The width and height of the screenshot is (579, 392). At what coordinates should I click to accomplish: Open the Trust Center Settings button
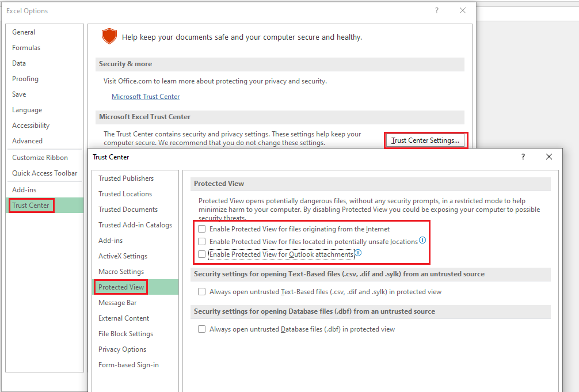(425, 140)
